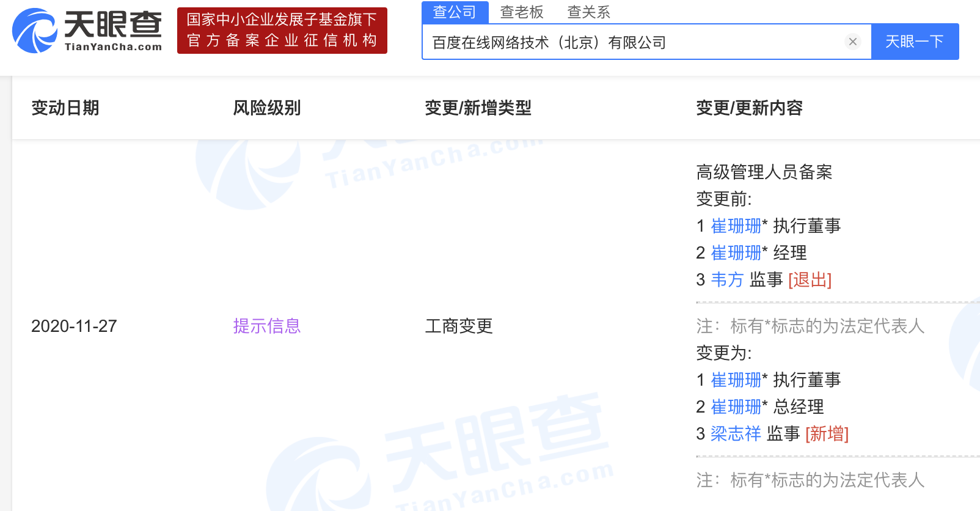Open the 梁志祥 监事 person link

[x=736, y=434]
